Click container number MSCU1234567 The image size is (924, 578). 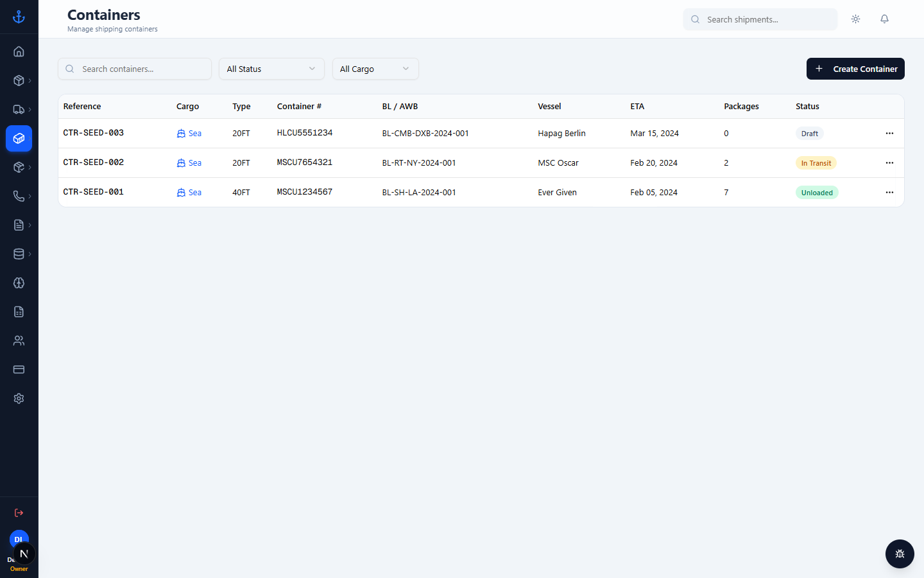click(305, 192)
